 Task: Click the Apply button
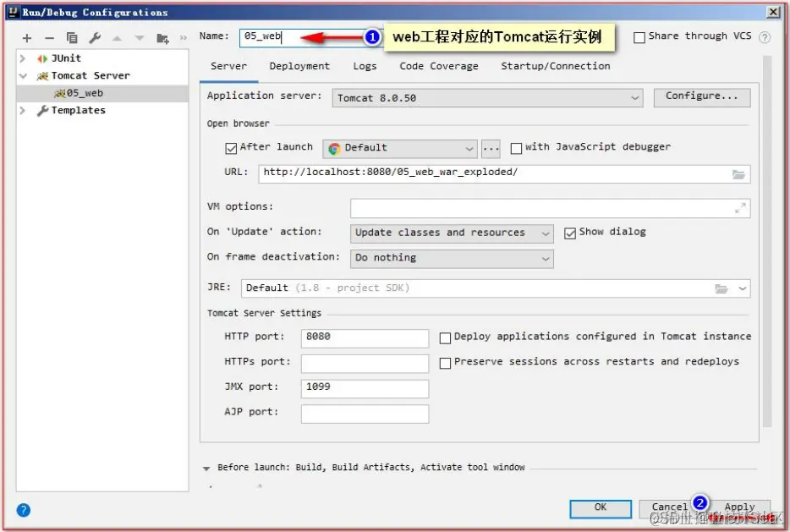click(x=739, y=507)
